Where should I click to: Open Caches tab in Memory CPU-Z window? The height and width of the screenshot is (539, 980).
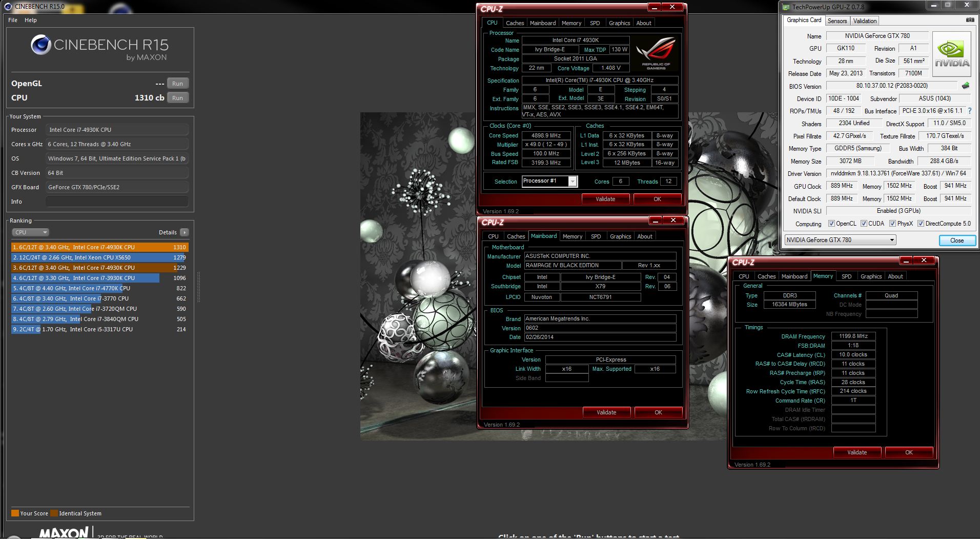pyautogui.click(x=766, y=276)
